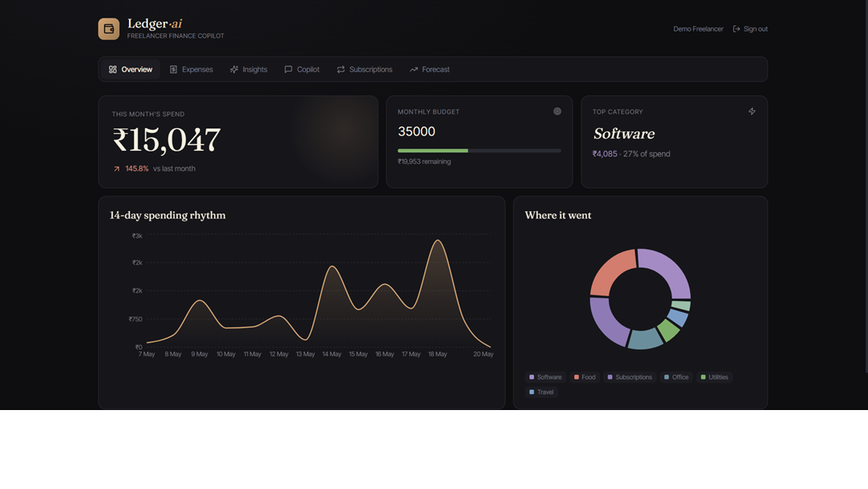Go to the Insights tab
Image resolution: width=868 pixels, height=489 pixels.
click(249, 69)
